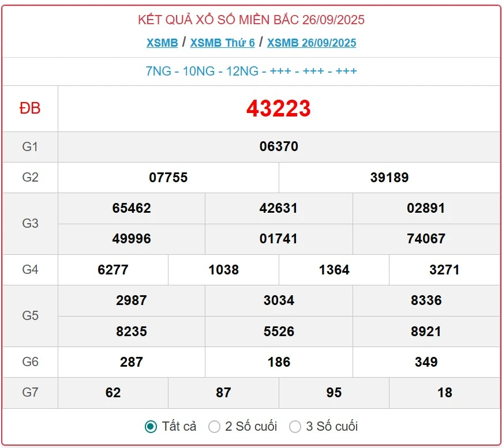Select G4 number 1038
Image resolution: width=502 pixels, height=448 pixels.
tap(223, 270)
